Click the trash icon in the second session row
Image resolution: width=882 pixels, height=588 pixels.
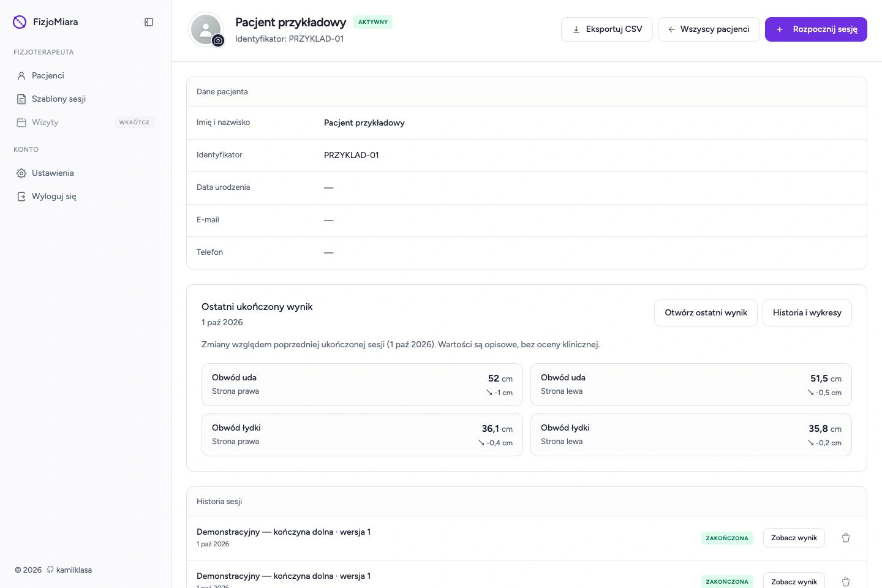[846, 581]
